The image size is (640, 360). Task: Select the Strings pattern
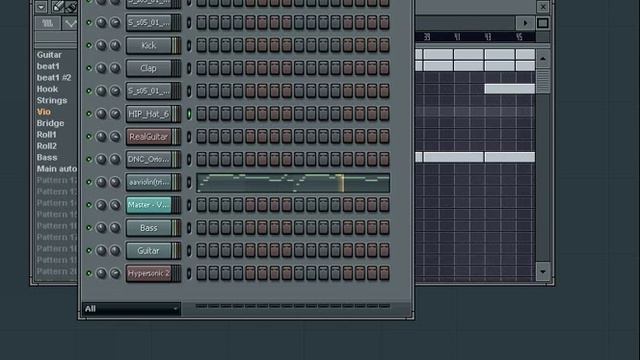point(52,100)
